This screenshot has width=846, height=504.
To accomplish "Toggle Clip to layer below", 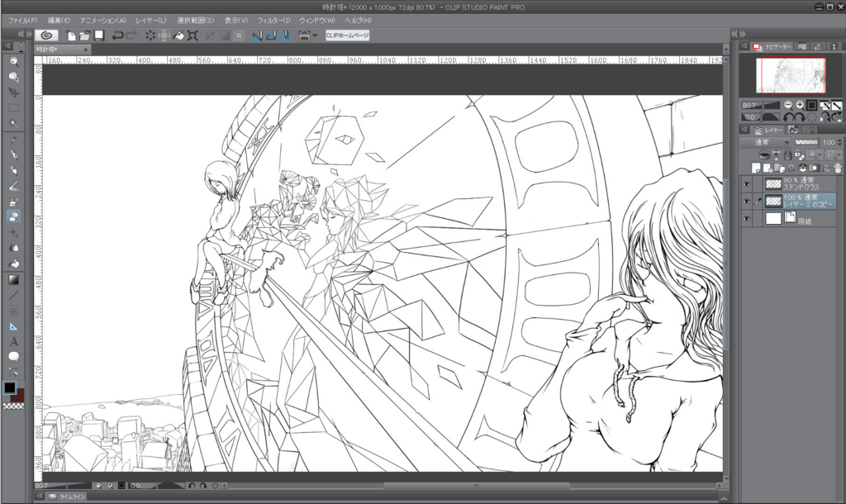I will click(x=764, y=155).
